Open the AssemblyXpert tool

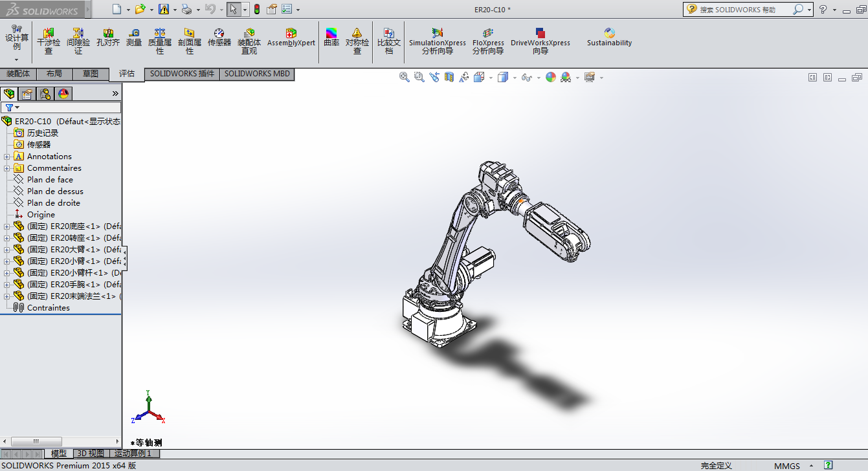tap(291, 38)
